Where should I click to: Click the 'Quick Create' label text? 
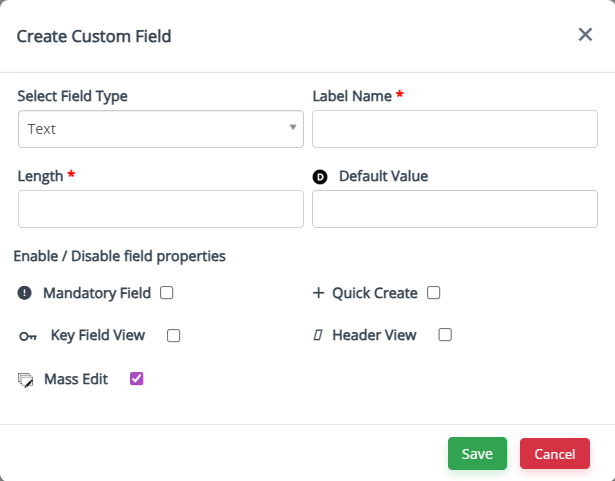[375, 293]
